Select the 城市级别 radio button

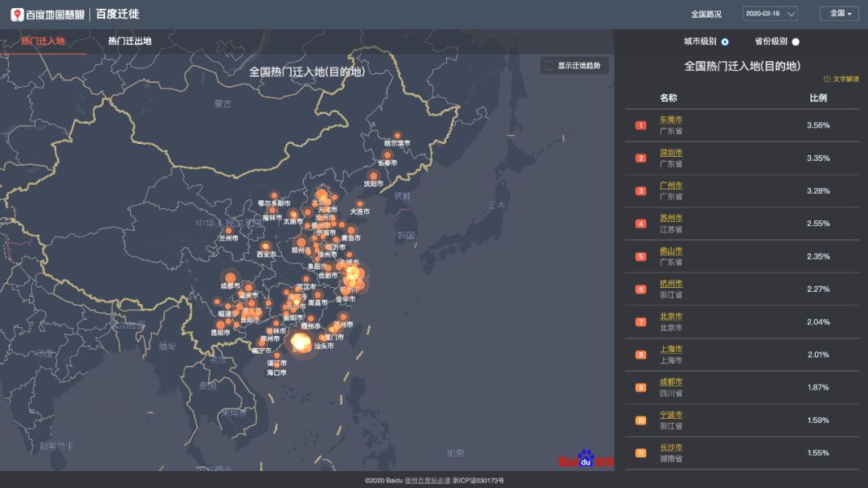(725, 42)
